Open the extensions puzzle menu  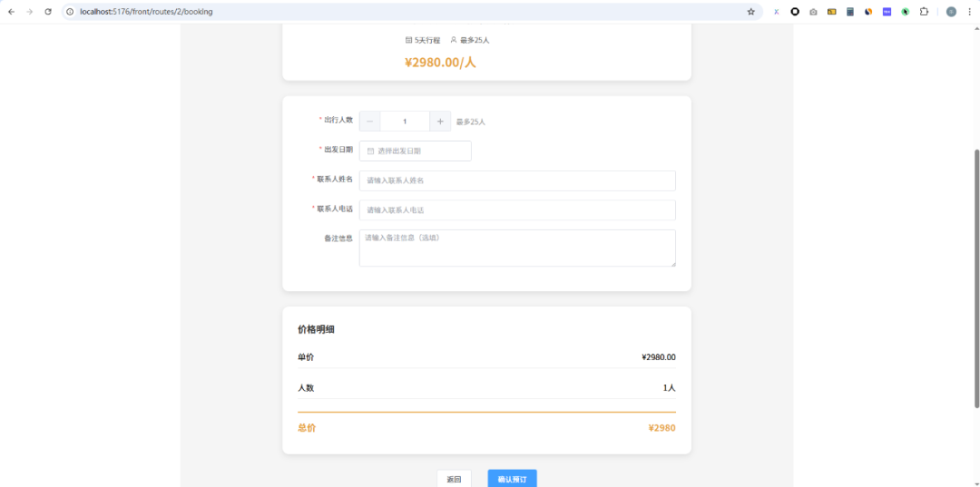point(924,12)
